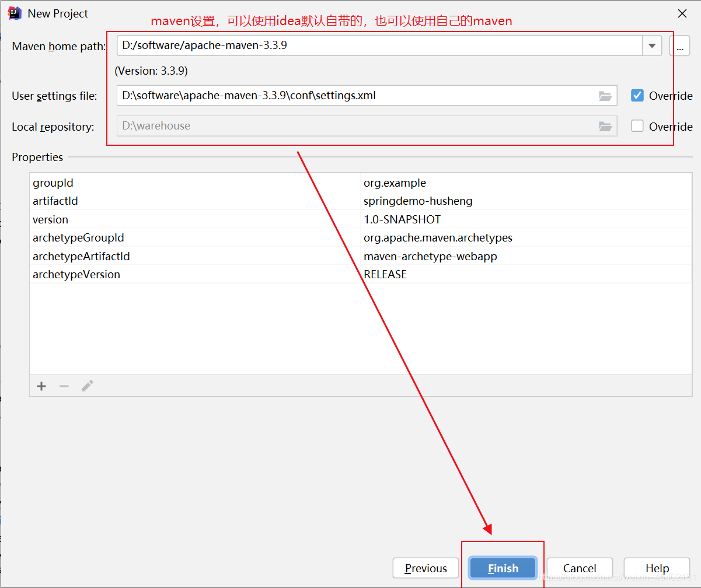Select archetypeVersion property name

click(76, 274)
